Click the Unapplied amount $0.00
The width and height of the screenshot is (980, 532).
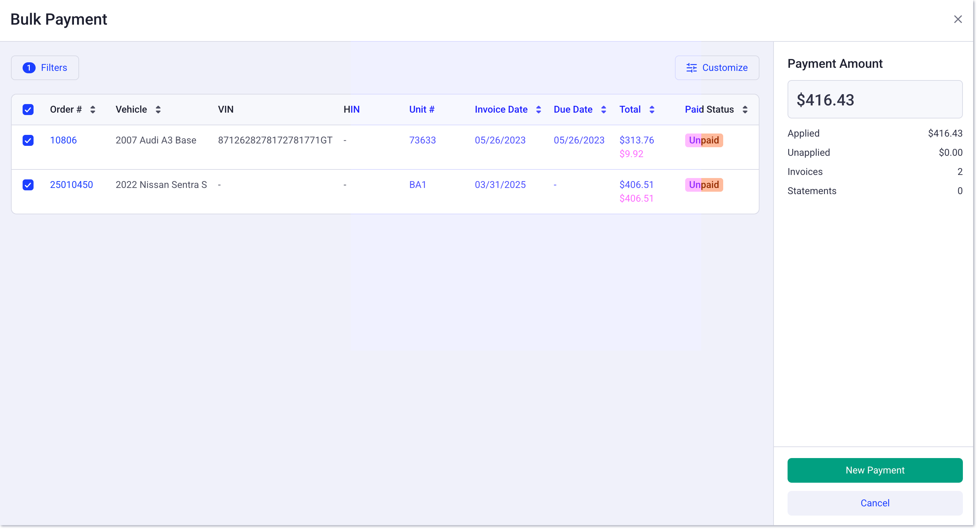click(950, 152)
